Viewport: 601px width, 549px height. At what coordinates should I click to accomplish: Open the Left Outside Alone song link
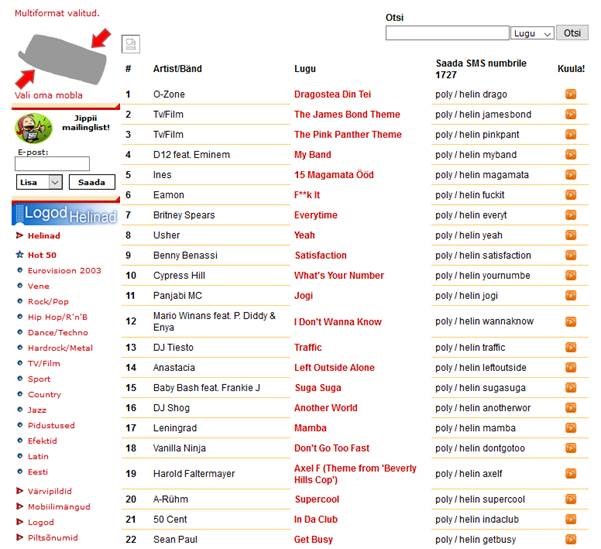334,367
